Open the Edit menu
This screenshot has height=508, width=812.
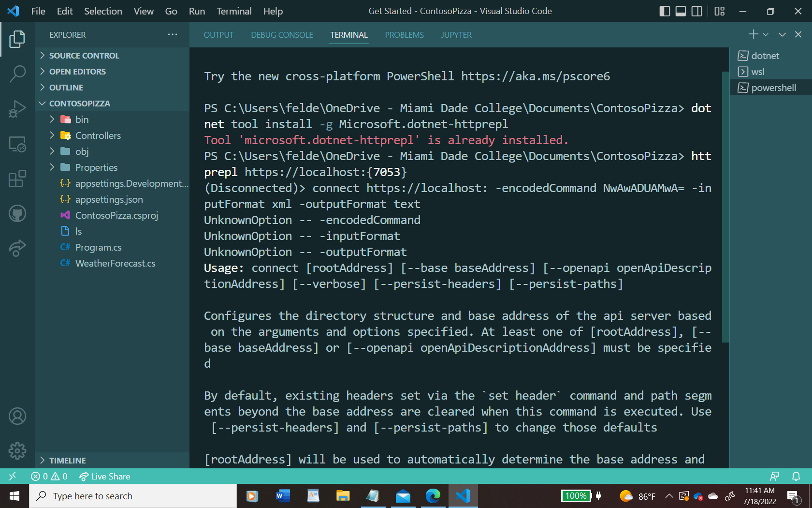65,11
